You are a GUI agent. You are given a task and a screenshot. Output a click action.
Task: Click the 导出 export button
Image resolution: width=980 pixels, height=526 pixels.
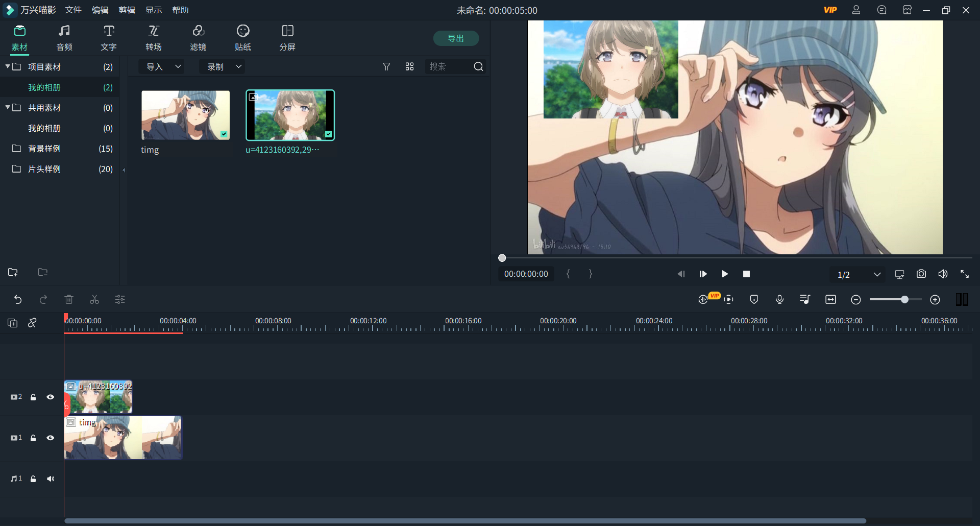tap(456, 38)
